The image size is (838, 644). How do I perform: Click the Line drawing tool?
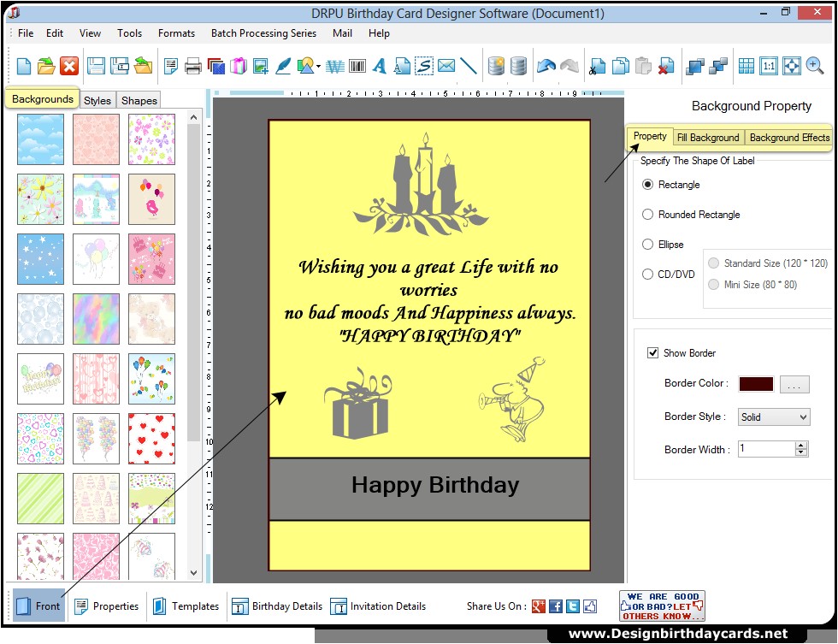point(467,66)
